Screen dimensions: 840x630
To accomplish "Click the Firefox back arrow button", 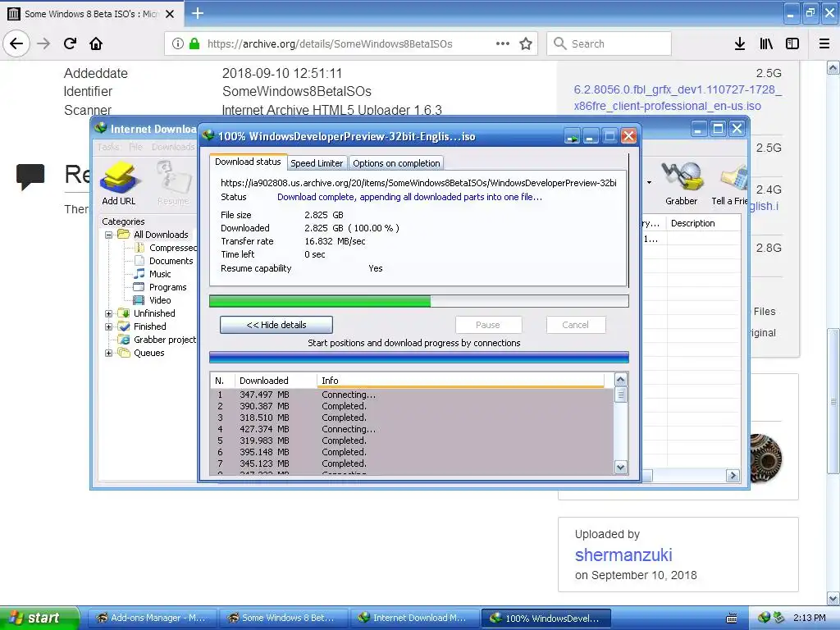I will tap(16, 43).
